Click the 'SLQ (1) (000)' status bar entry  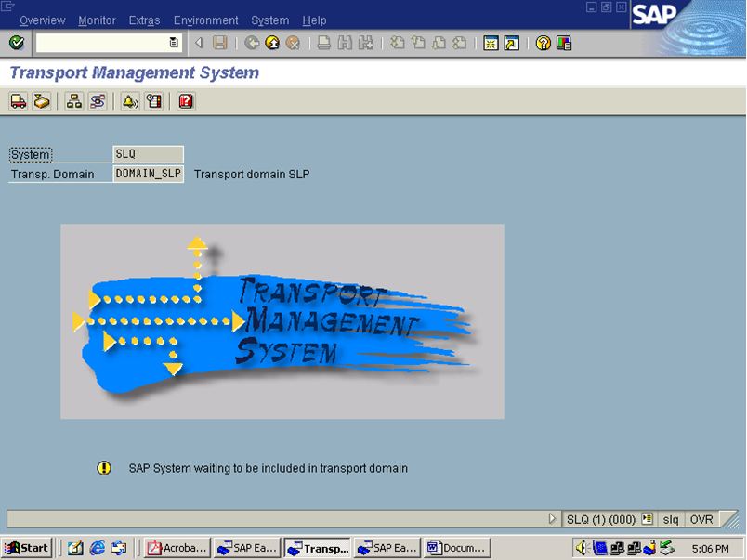click(601, 519)
